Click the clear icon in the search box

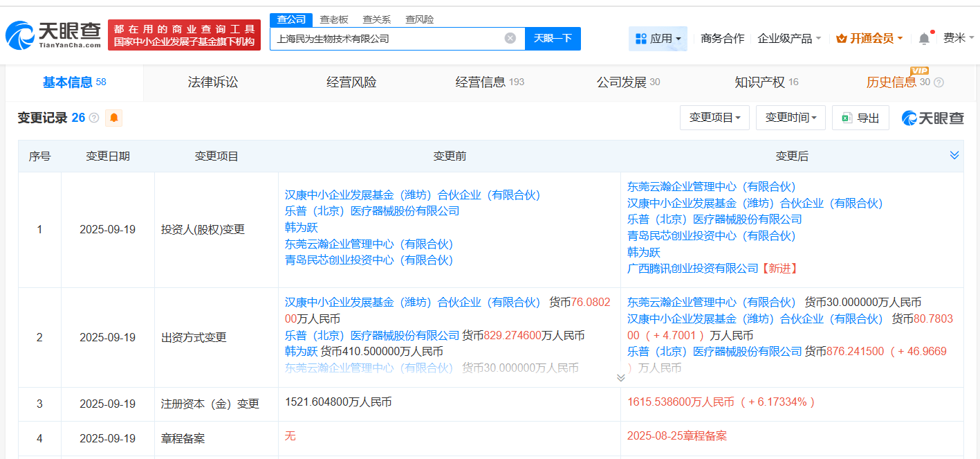click(x=512, y=39)
